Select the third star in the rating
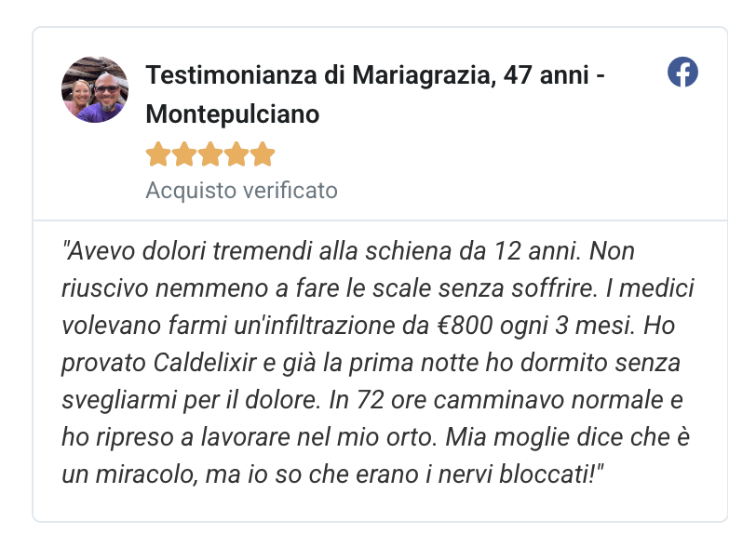This screenshot has height=547, width=756. pos(210,153)
